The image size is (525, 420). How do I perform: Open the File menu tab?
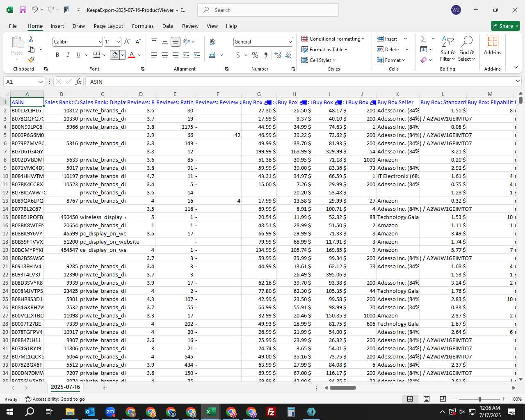(13, 26)
